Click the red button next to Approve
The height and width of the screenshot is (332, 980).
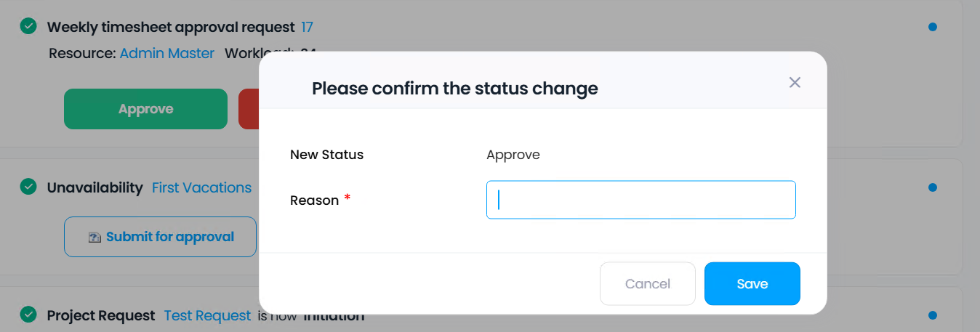pyautogui.click(x=249, y=109)
